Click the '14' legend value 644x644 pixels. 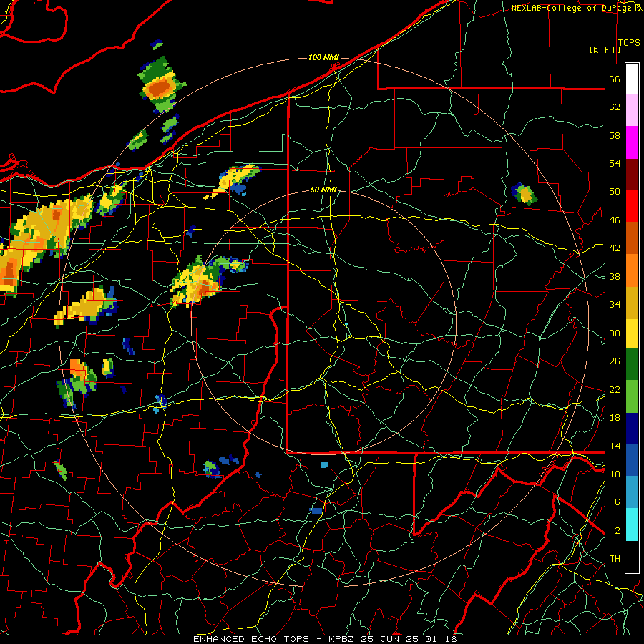(x=615, y=446)
